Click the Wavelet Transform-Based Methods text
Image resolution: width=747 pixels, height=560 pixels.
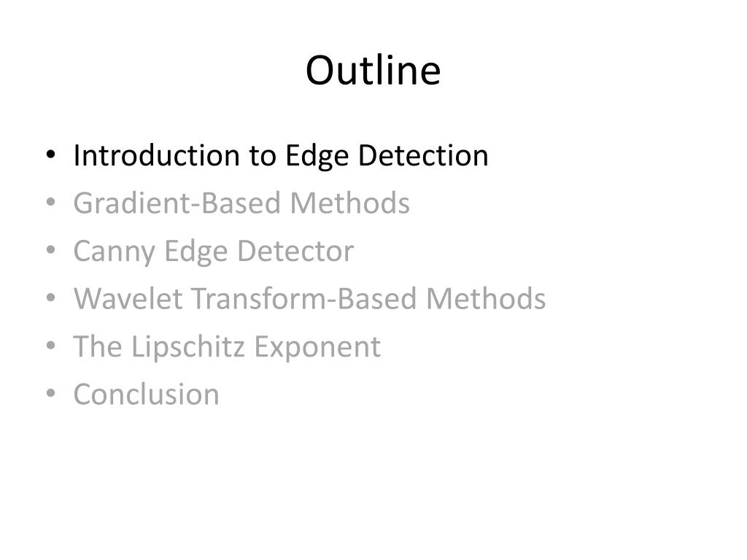pos(309,299)
